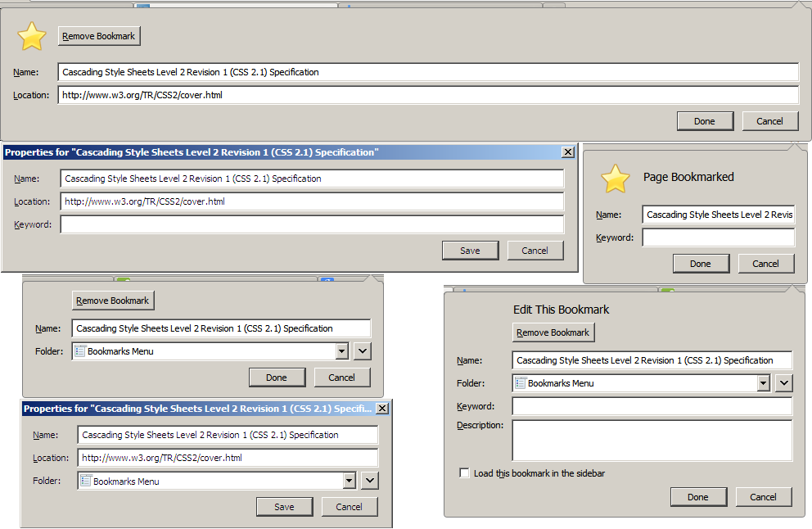Focus the Keyword field in Page Bookmarked panel

(718, 237)
